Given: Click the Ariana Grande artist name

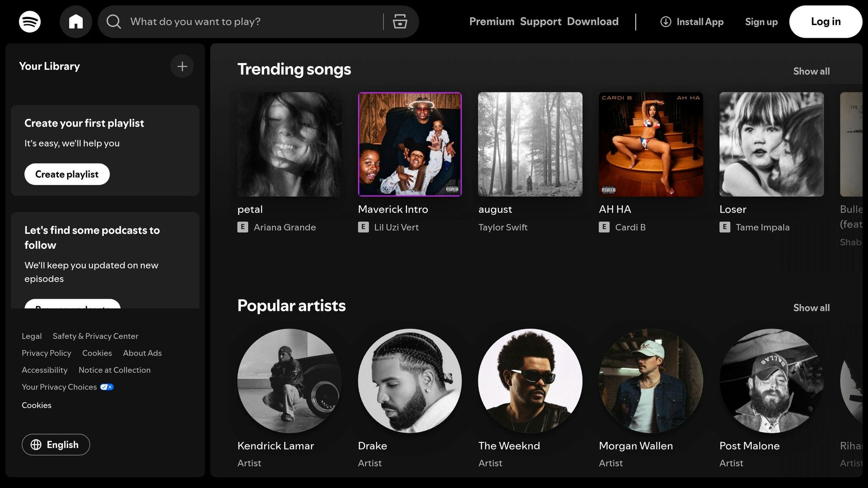Looking at the screenshot, I should coord(285,227).
